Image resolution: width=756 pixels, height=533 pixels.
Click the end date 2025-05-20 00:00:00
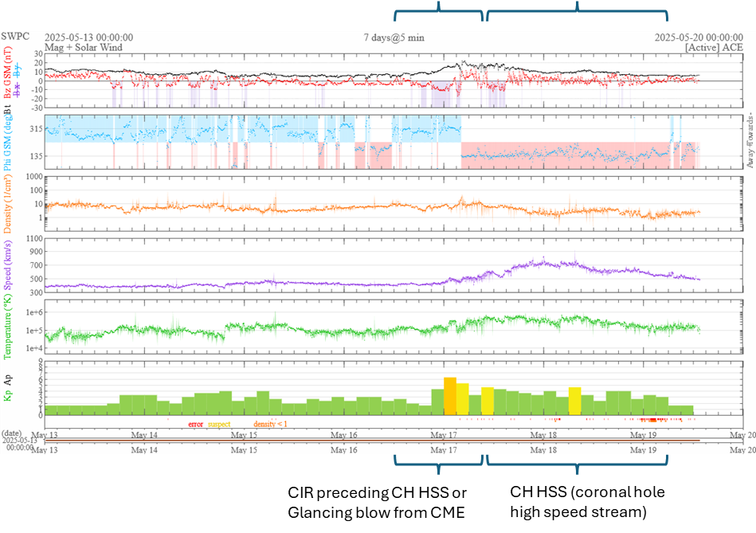click(x=699, y=37)
